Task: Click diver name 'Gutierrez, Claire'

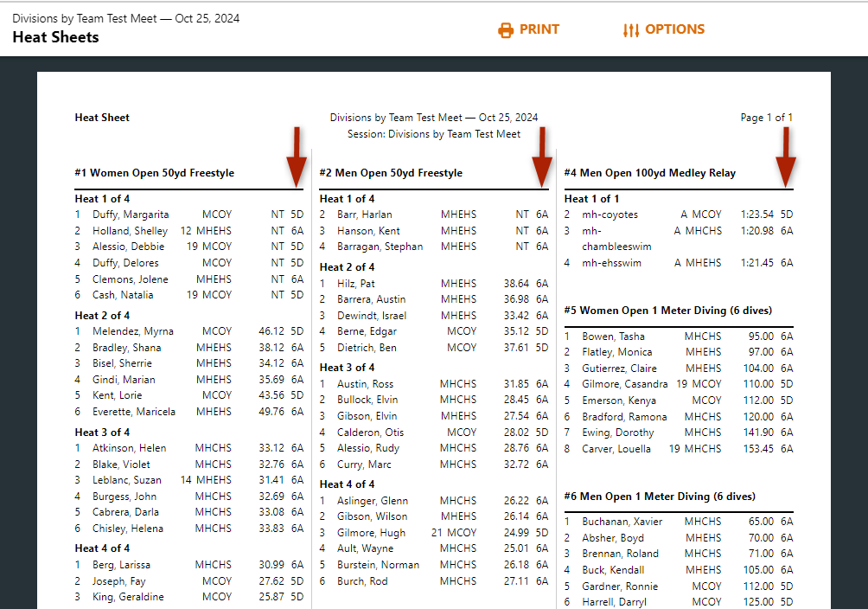Action: click(x=619, y=369)
